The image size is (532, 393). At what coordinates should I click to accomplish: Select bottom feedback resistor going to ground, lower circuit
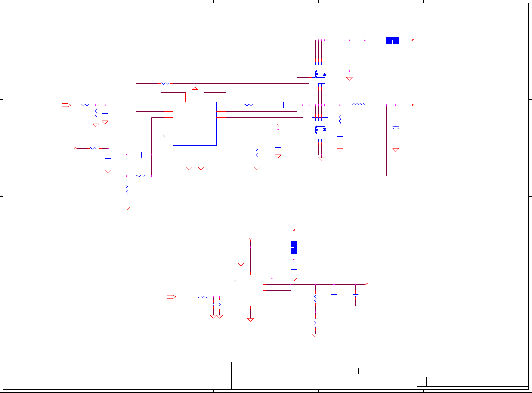pyautogui.click(x=315, y=323)
